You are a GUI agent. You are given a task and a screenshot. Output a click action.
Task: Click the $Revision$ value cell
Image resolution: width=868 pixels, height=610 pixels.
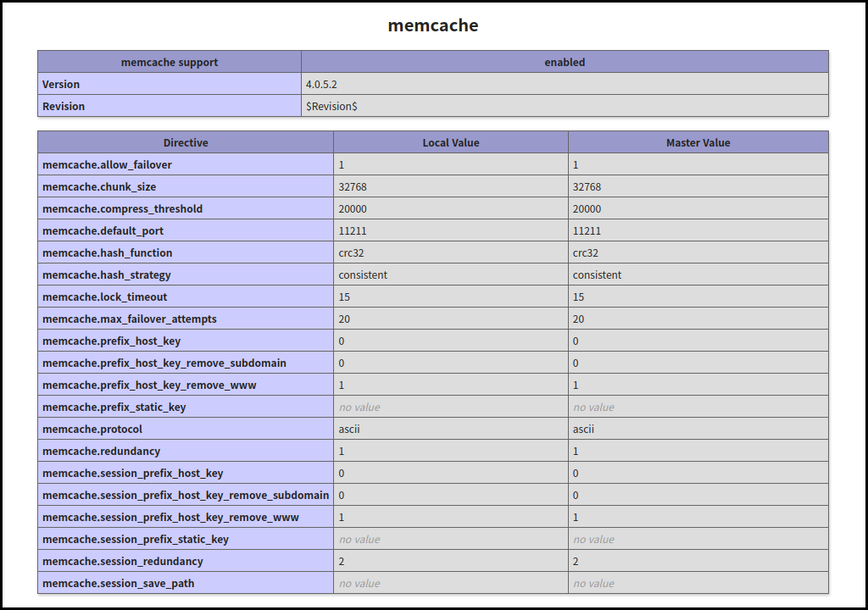565,106
